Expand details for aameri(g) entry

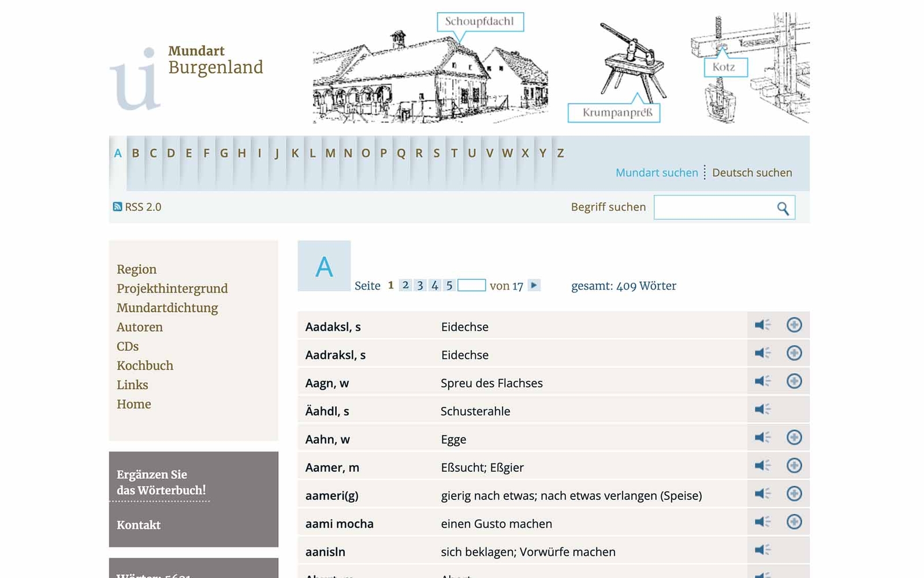[x=794, y=494]
